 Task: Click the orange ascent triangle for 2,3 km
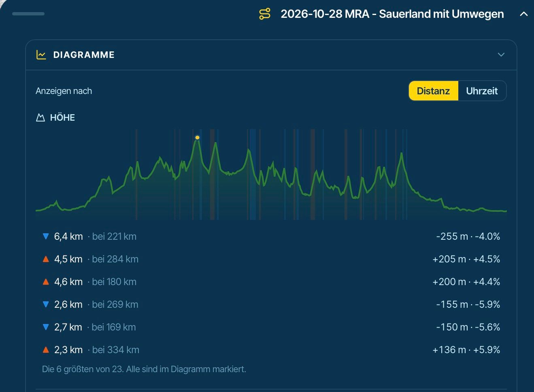[x=46, y=350]
